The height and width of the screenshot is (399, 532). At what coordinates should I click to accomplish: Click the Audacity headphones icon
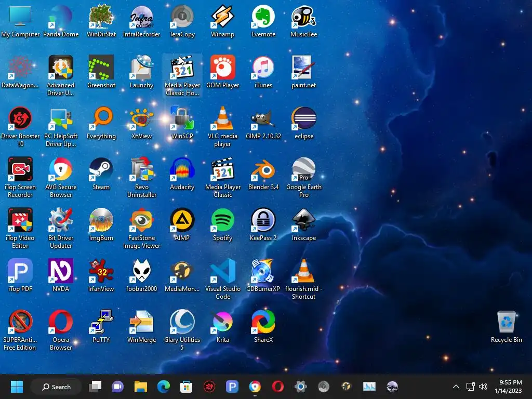tap(182, 169)
